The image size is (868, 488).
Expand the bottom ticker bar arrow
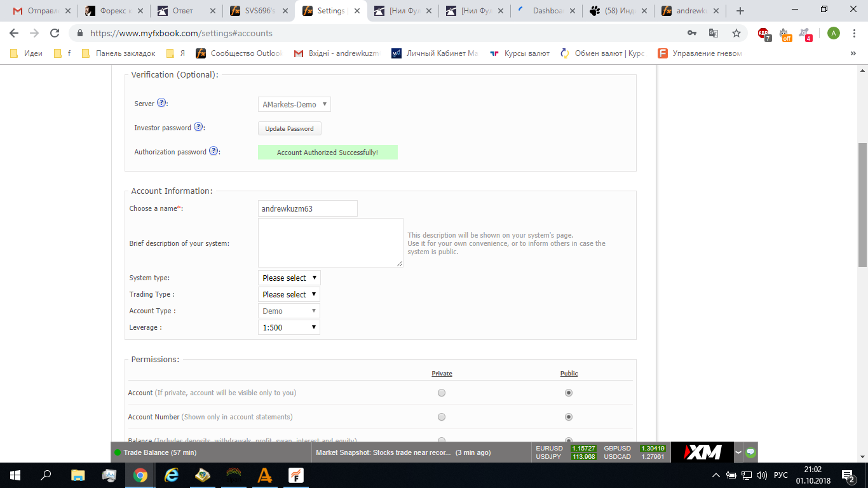click(738, 452)
